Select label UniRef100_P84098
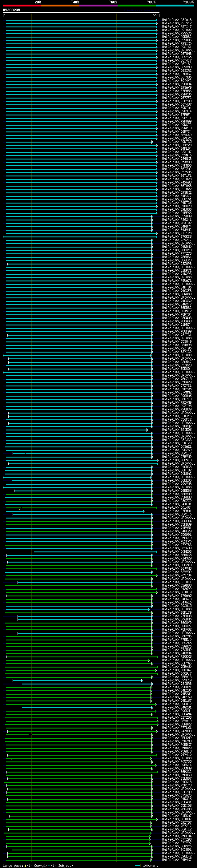Screen dimensions: 197x868 point(177,345)
